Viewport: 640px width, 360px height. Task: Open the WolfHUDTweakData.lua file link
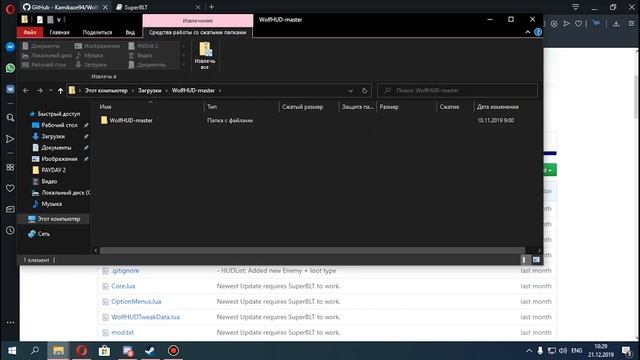point(145,317)
